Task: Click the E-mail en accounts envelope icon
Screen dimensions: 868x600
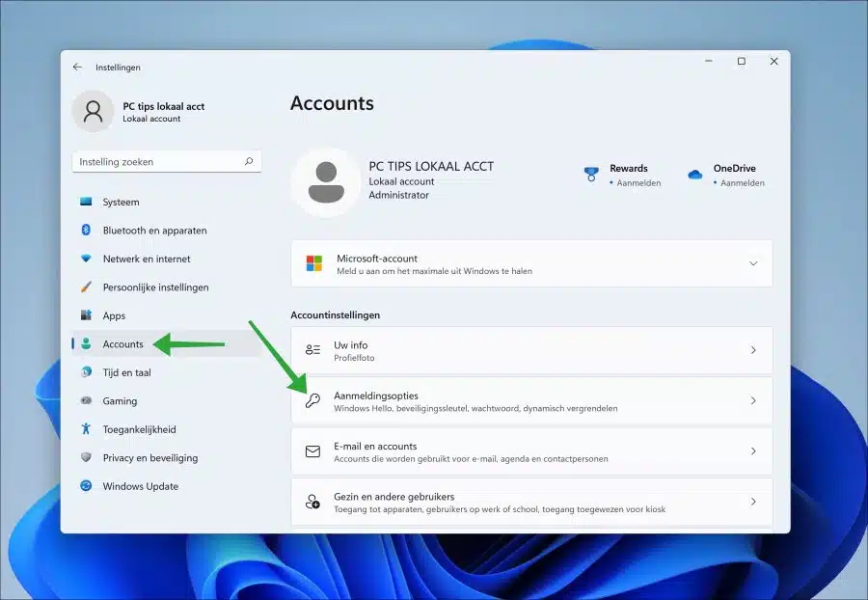Action: point(312,451)
